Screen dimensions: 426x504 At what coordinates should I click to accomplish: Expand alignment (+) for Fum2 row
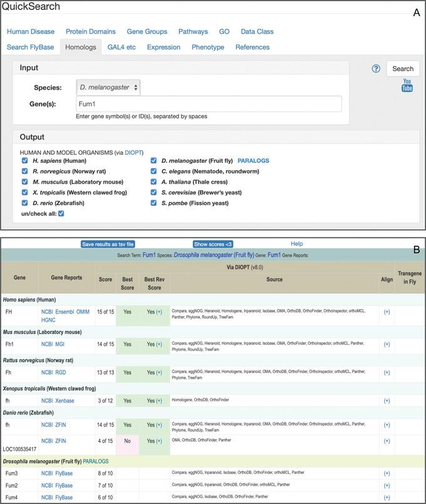click(x=387, y=485)
